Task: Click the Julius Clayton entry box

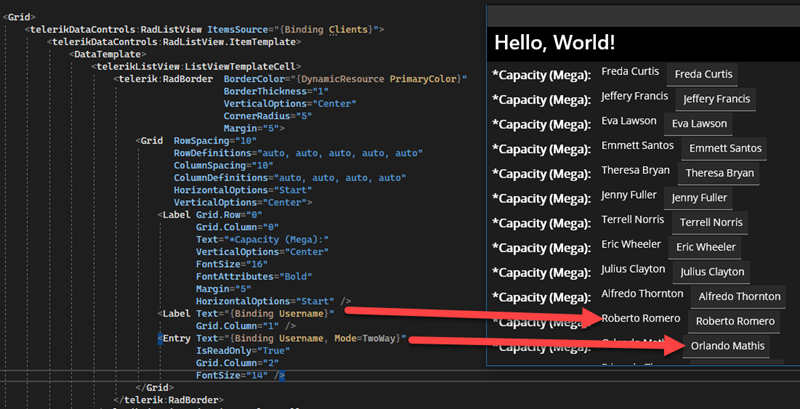Action: pyautogui.click(x=711, y=272)
